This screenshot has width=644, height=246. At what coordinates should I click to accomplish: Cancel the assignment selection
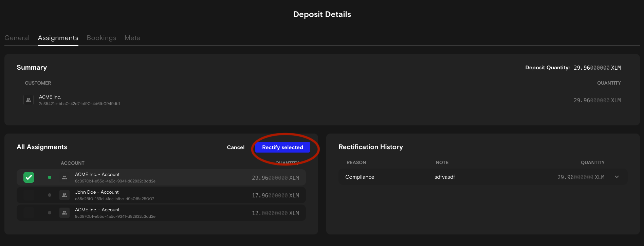point(236,147)
